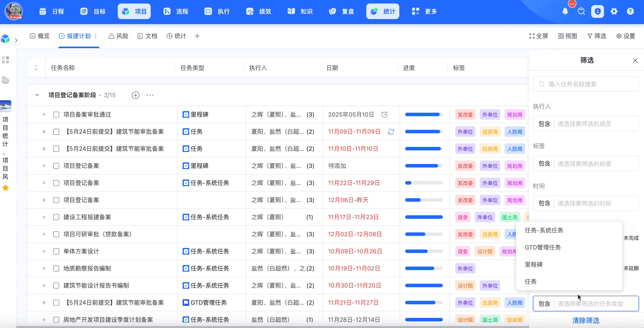This screenshot has height=328, width=644.
Task: Open the search magnifier in top bar
Action: click(581, 11)
